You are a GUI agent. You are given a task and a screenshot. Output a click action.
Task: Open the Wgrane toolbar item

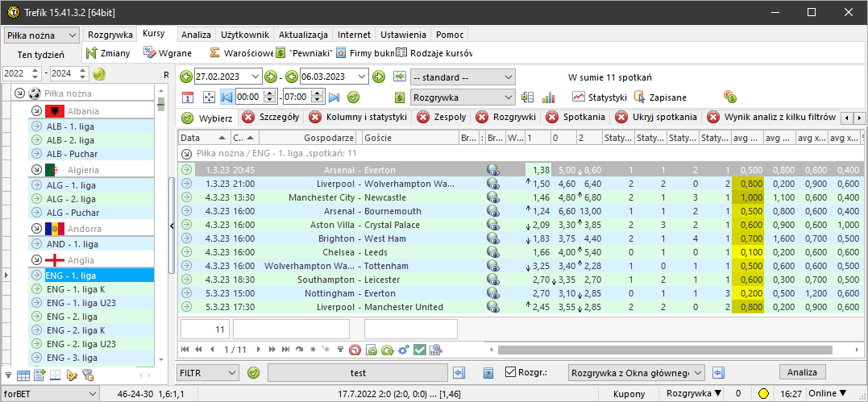(x=168, y=53)
